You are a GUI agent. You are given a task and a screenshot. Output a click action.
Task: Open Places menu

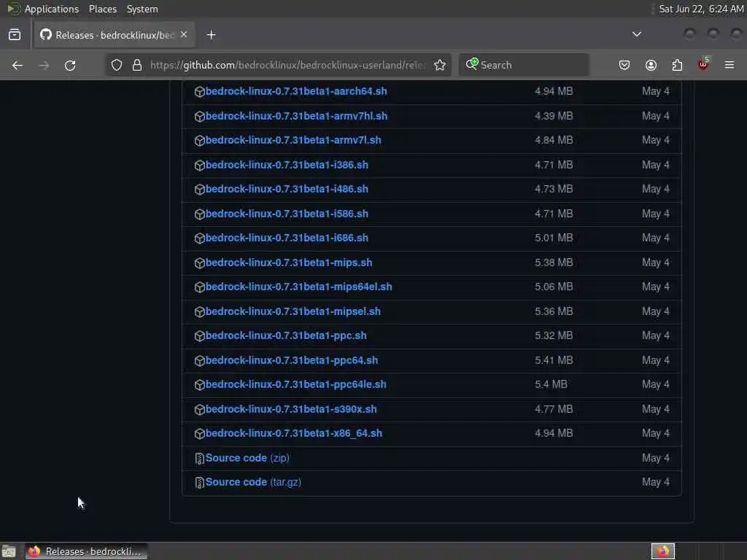coord(102,9)
